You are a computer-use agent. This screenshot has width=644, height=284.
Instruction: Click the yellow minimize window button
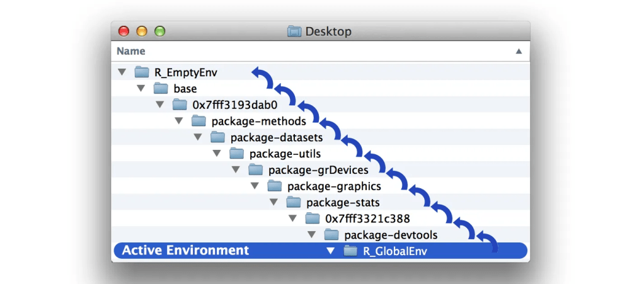[142, 31]
